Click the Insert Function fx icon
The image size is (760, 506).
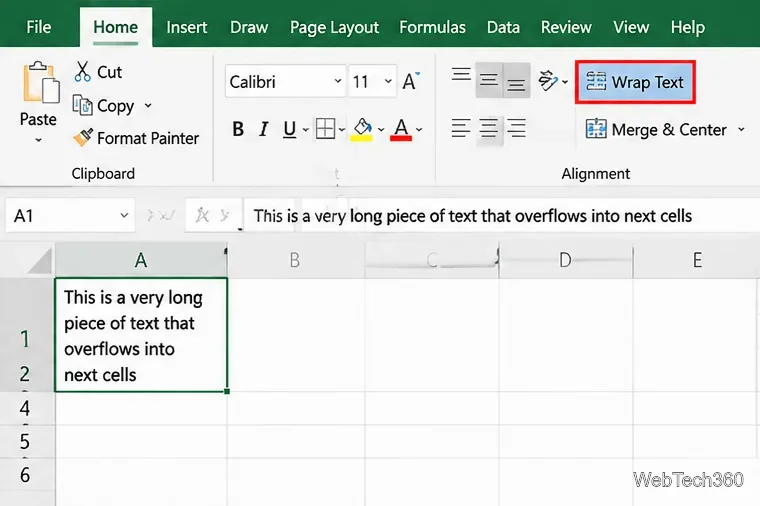(202, 215)
